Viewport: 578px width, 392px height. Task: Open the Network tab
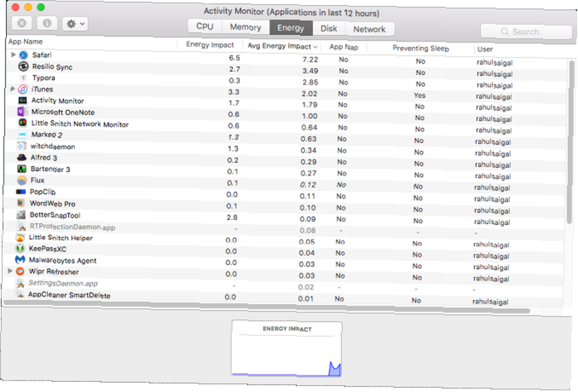(x=370, y=29)
